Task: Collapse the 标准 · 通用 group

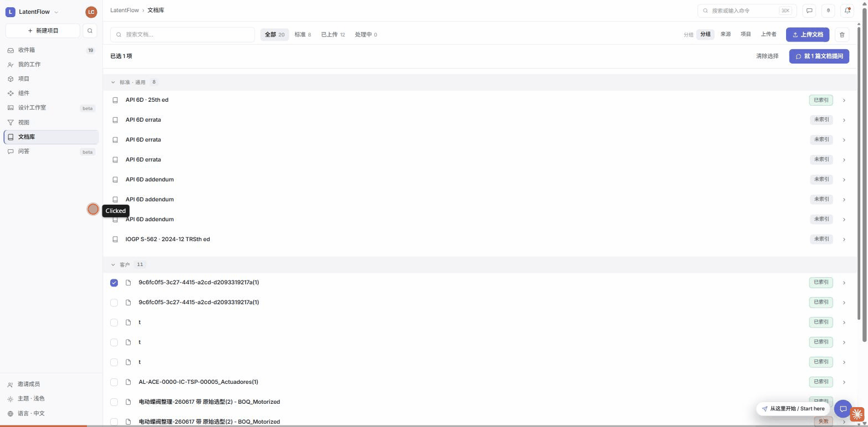Action: coord(113,82)
